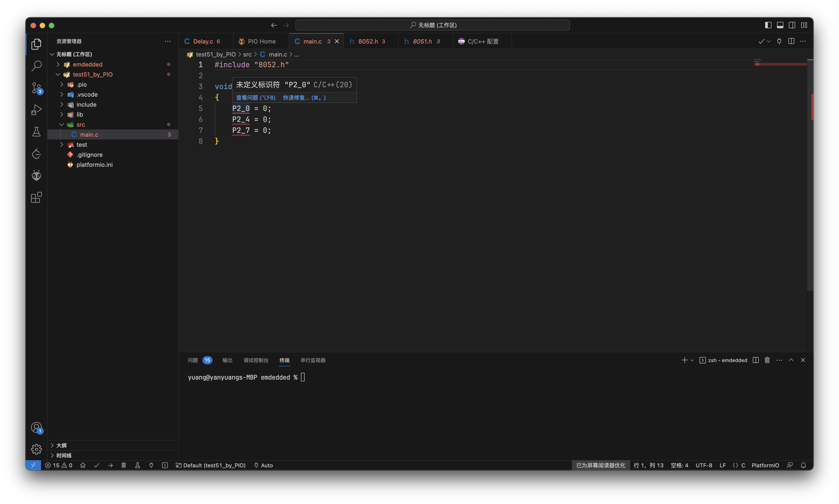
Task: Expand the emdedded folder
Action: 87,64
